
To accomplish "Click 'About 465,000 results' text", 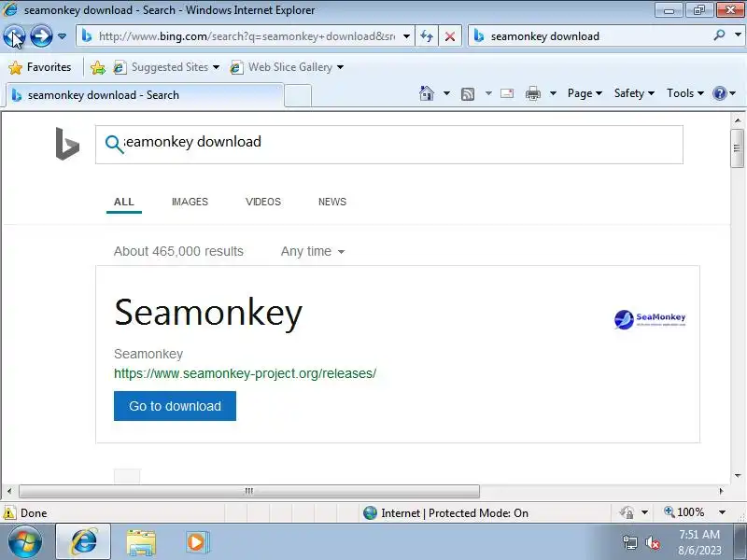I will (178, 251).
